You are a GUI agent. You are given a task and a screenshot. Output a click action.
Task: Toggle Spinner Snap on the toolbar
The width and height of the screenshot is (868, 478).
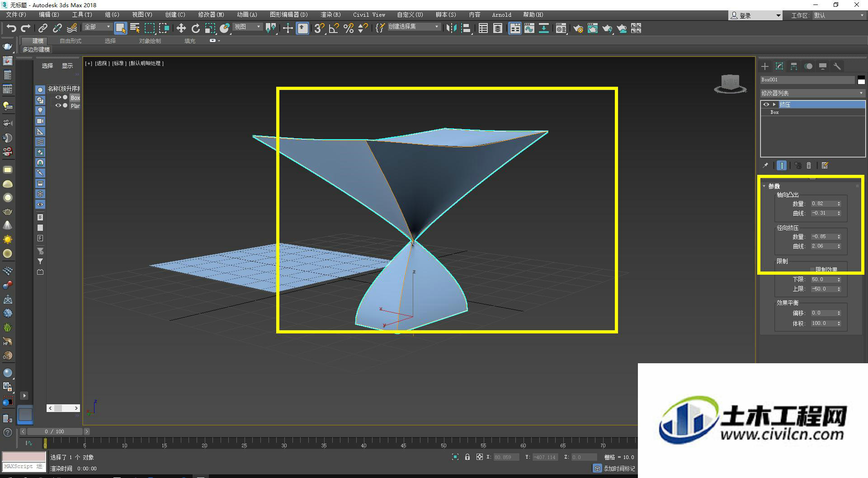[x=363, y=28]
